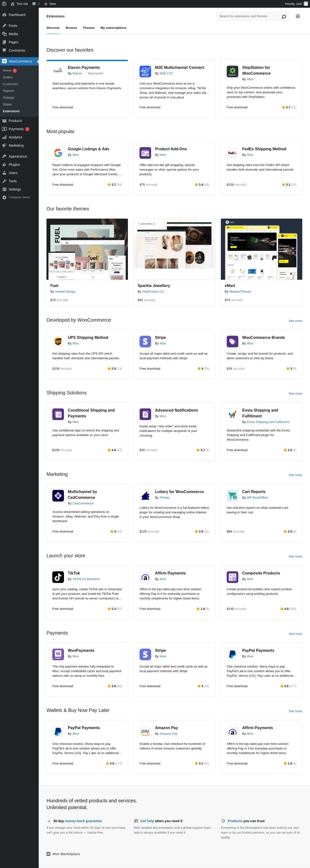This screenshot has height=868, width=310.
Task: Open the Fuel theme thumbnail
Action: (87, 249)
